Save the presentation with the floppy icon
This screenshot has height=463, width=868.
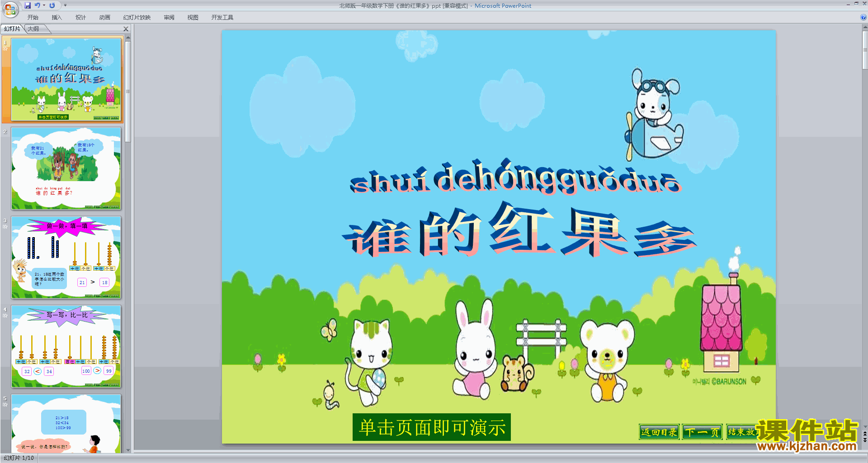28,5
